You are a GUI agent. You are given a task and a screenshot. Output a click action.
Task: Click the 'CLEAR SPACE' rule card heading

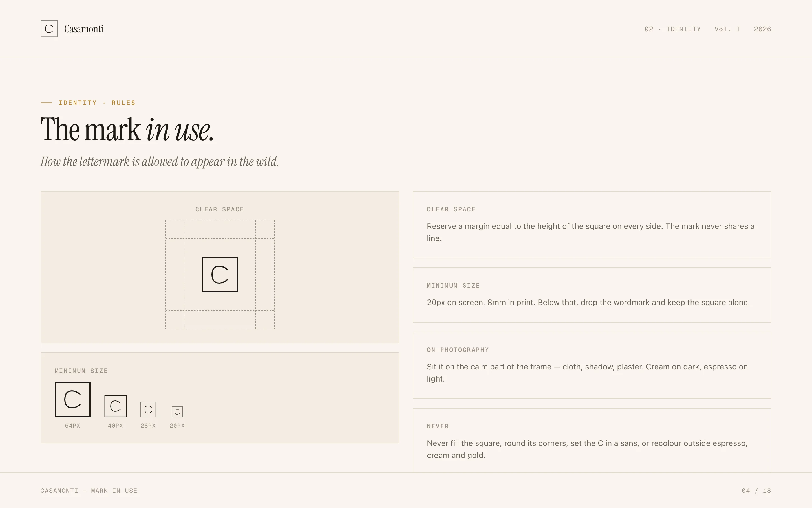(451, 209)
